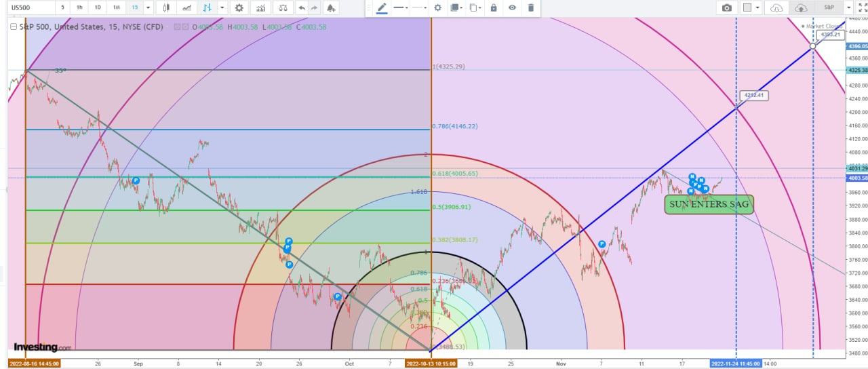Viewport: 868px width, 369px height.
Task: Grab the floating drawing toolbar handle
Action: click(x=369, y=7)
